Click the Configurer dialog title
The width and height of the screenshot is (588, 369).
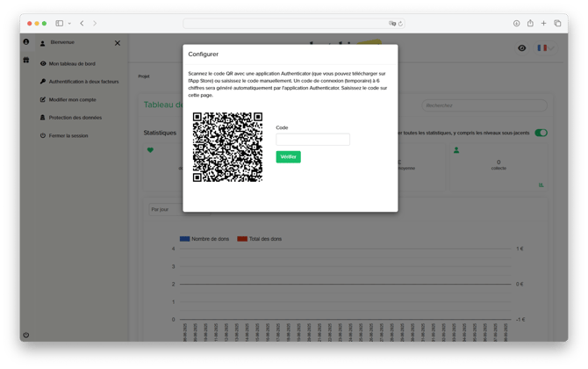coord(204,54)
